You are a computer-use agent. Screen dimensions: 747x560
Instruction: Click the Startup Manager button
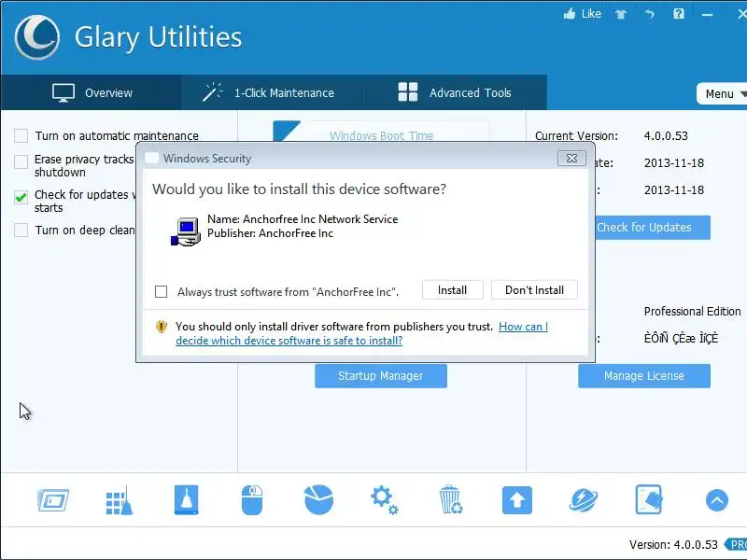click(x=381, y=376)
